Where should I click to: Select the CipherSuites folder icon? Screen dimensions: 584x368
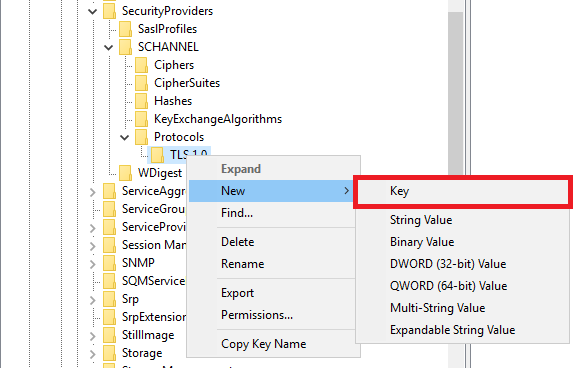tap(142, 83)
